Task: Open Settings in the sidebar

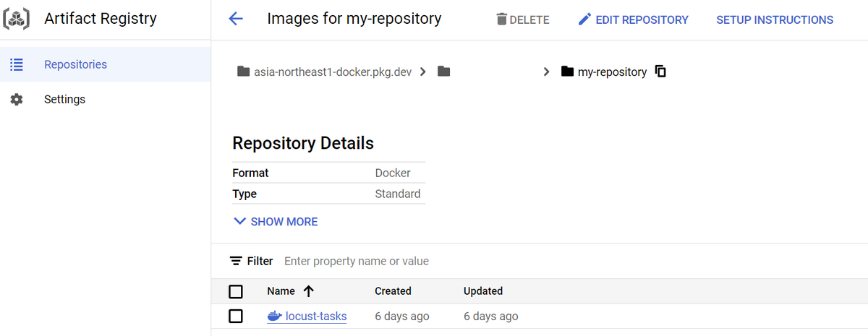Action: click(x=106, y=99)
